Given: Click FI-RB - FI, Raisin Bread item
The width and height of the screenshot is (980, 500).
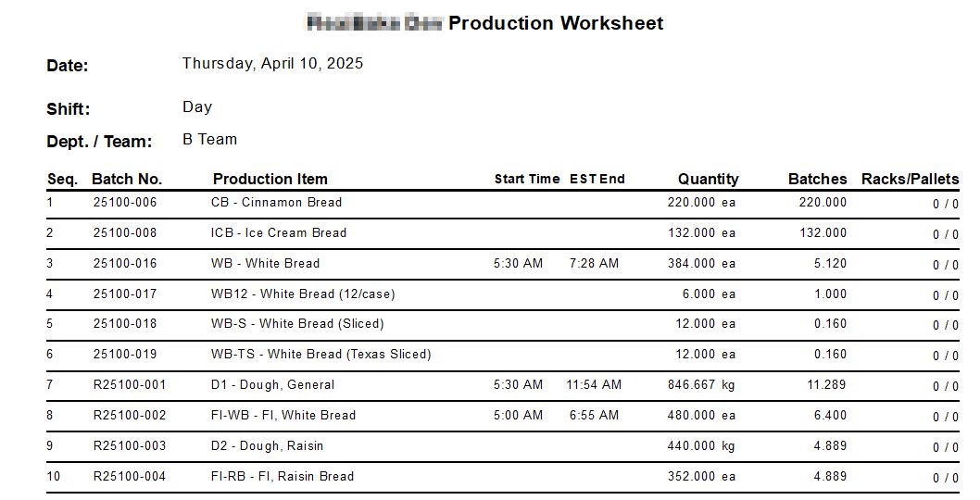Looking at the screenshot, I should pyautogui.click(x=283, y=476).
